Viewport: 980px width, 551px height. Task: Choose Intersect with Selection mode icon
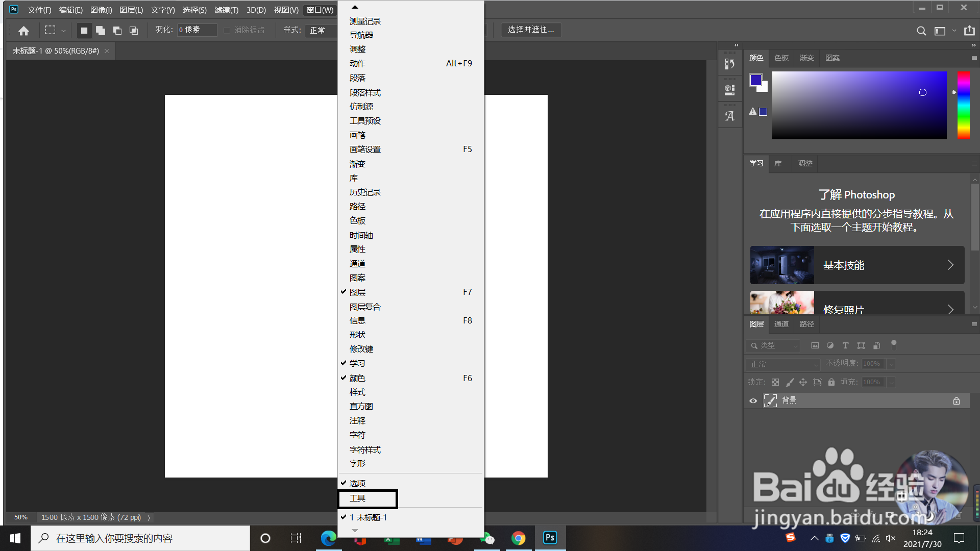click(x=134, y=31)
